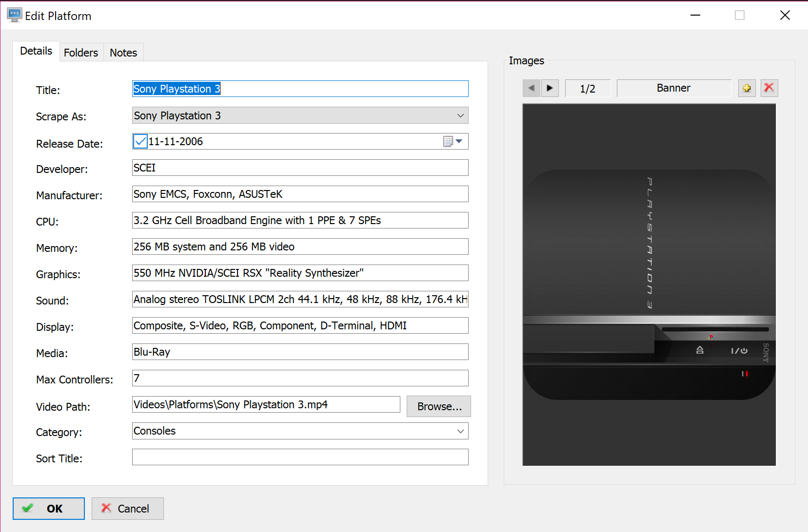The image size is (808, 532).
Task: Click the Edit Platform window icon
Action: pos(14,15)
